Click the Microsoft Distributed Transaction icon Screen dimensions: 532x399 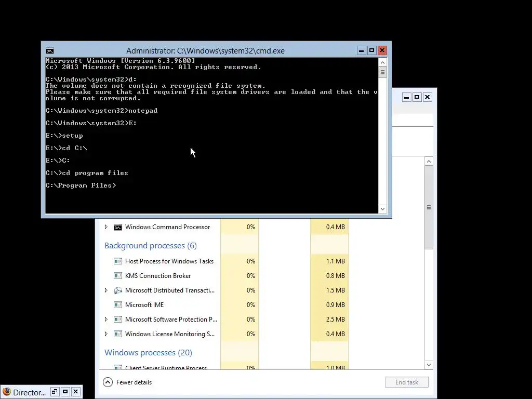pyautogui.click(x=118, y=290)
